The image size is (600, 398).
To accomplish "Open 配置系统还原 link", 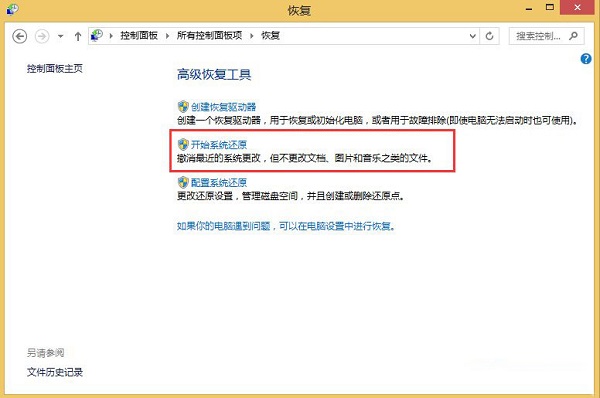I will click(219, 182).
